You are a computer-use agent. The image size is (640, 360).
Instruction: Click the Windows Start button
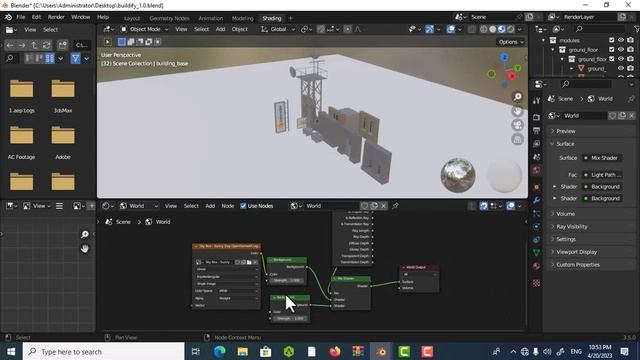click(x=11, y=351)
